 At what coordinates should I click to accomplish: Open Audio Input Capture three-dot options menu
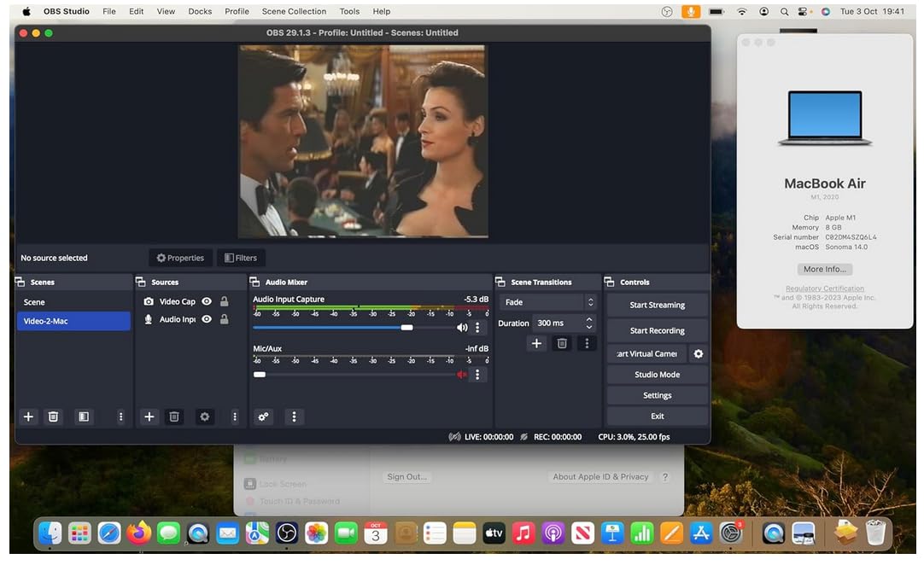pyautogui.click(x=477, y=327)
